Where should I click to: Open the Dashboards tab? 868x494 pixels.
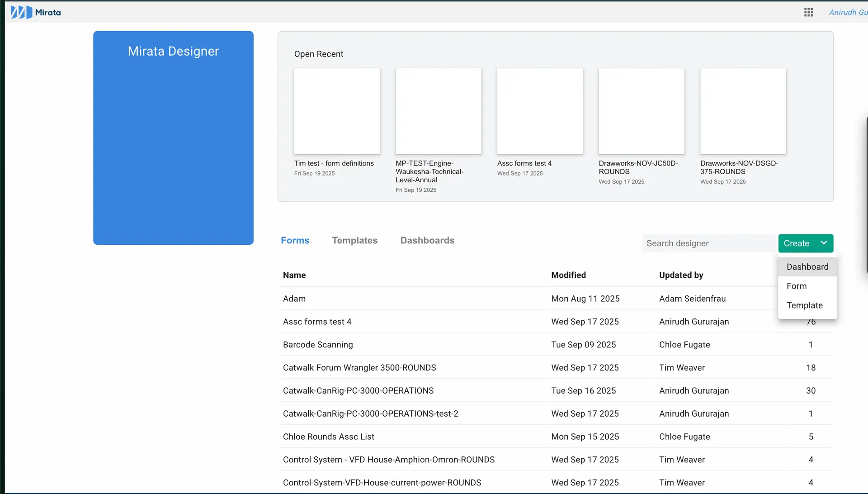(x=427, y=240)
